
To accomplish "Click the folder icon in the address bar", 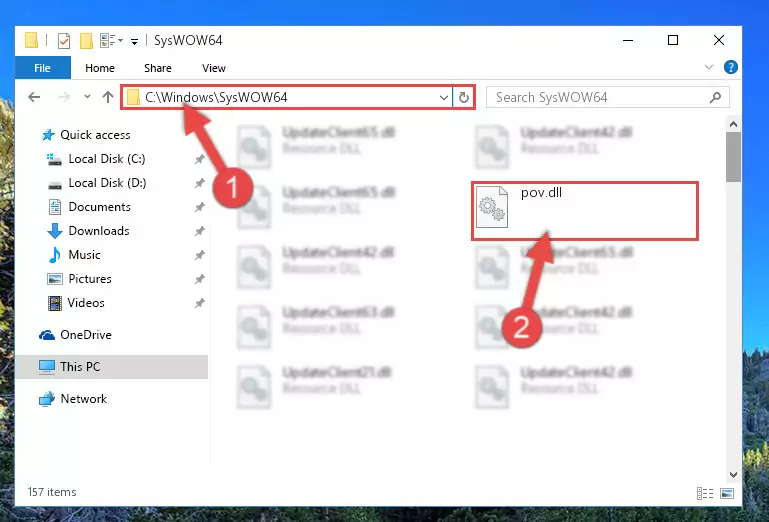I will (x=133, y=97).
